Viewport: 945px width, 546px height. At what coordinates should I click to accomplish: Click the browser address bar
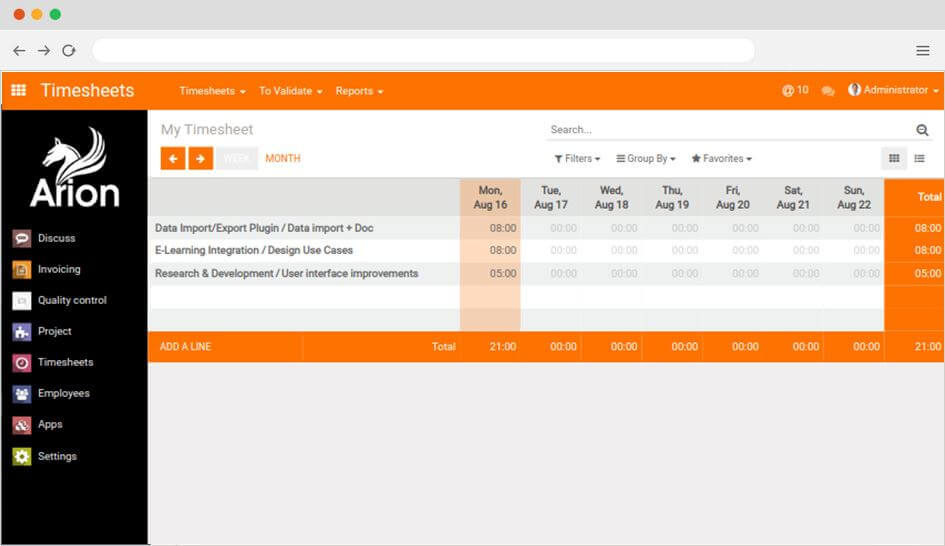[423, 51]
